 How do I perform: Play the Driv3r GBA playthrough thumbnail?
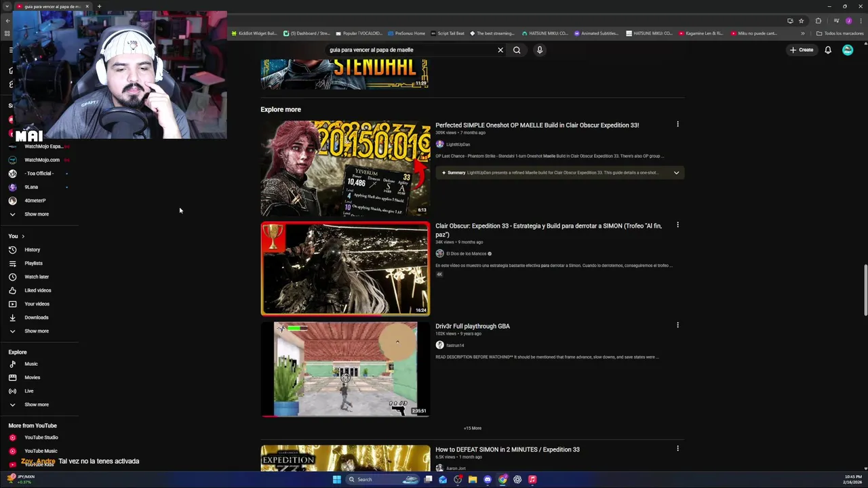[x=345, y=369]
